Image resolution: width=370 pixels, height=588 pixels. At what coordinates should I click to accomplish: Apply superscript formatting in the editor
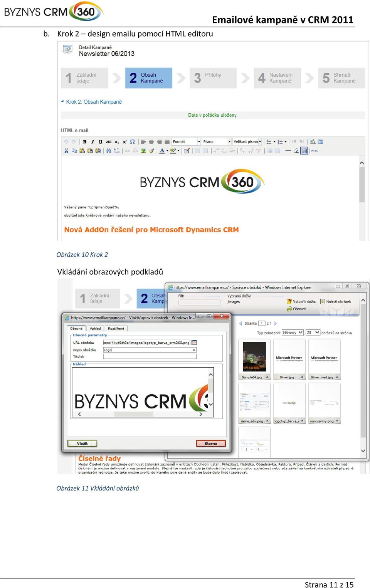(x=124, y=142)
